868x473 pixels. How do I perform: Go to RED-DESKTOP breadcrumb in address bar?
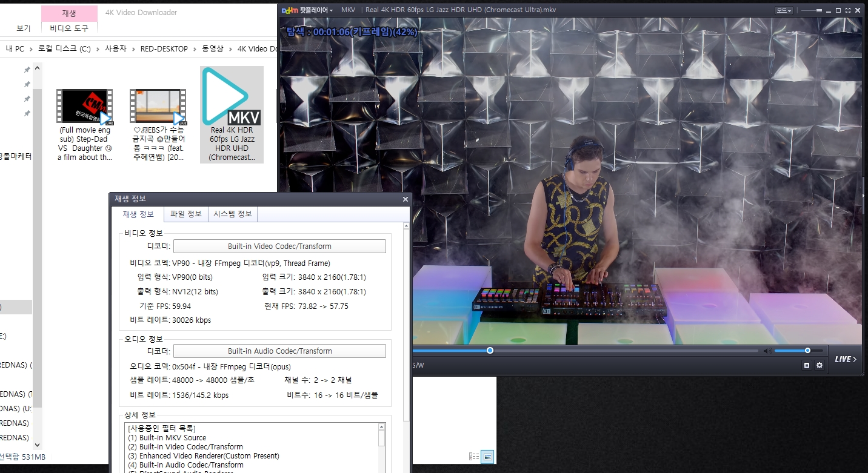coord(164,49)
